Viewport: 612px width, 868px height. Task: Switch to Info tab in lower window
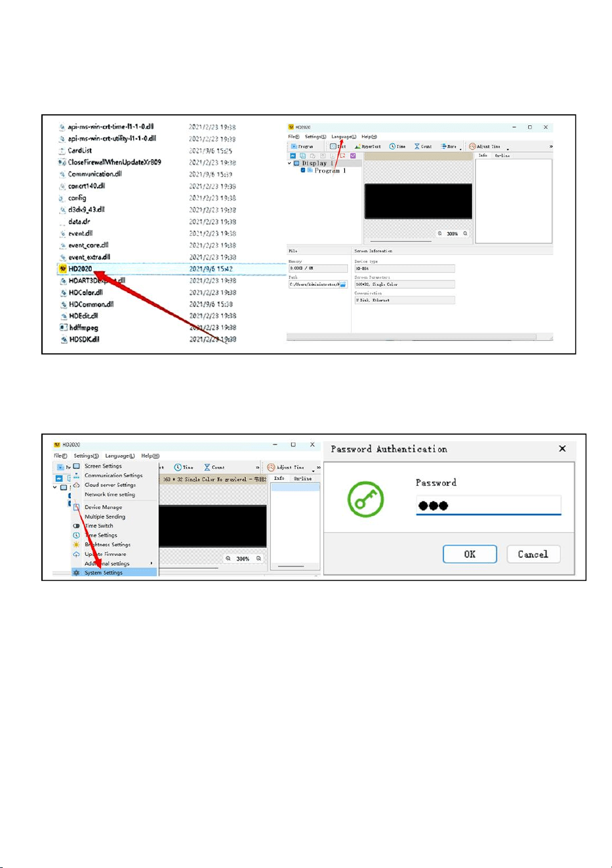tap(279, 479)
